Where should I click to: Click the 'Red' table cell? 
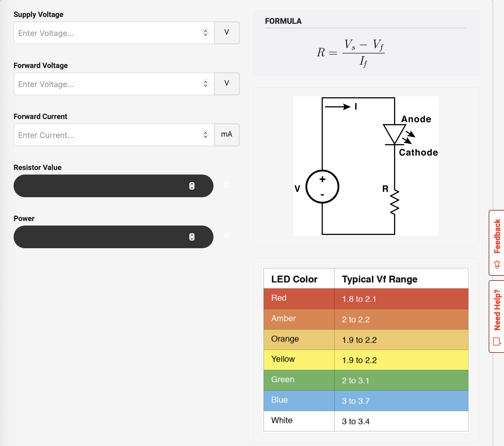pyautogui.click(x=299, y=299)
